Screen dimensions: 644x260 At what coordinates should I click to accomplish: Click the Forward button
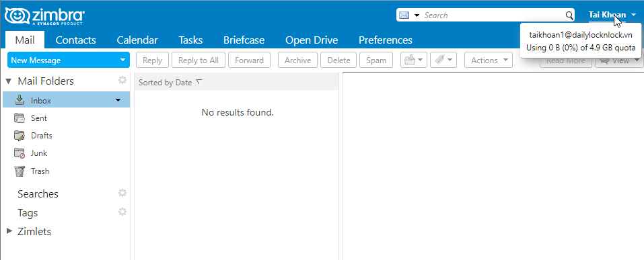249,60
